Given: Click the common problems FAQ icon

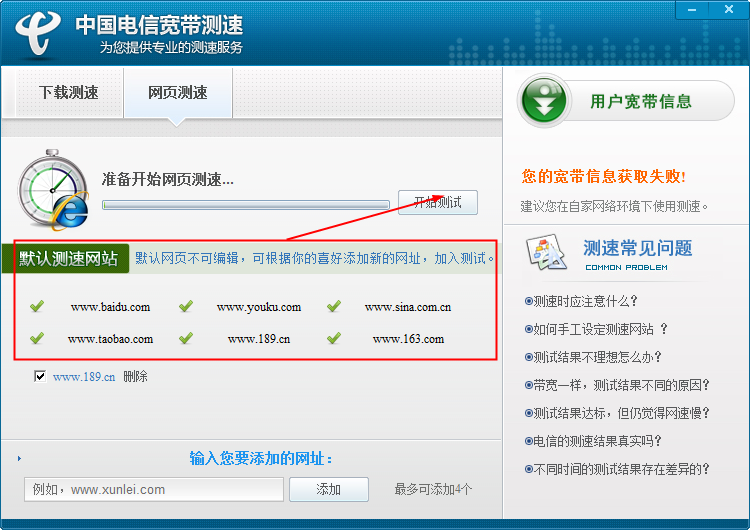Looking at the screenshot, I should (x=546, y=252).
